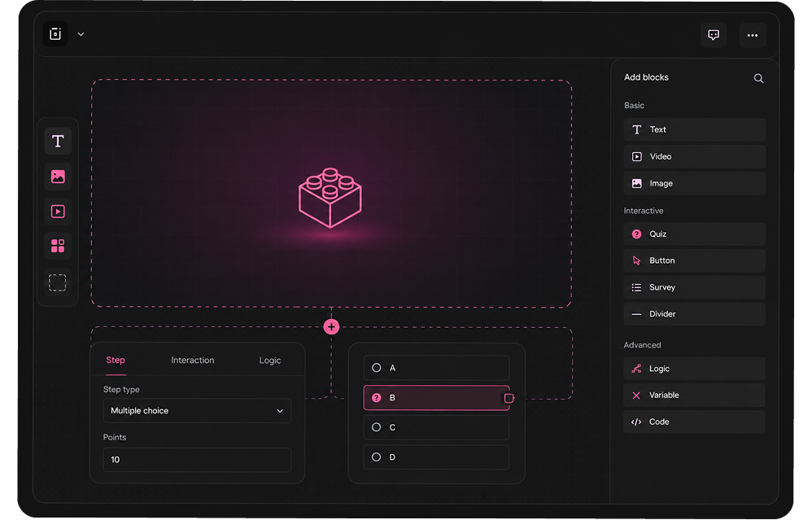
Task: Click the "Advanced" section label
Action: [642, 345]
